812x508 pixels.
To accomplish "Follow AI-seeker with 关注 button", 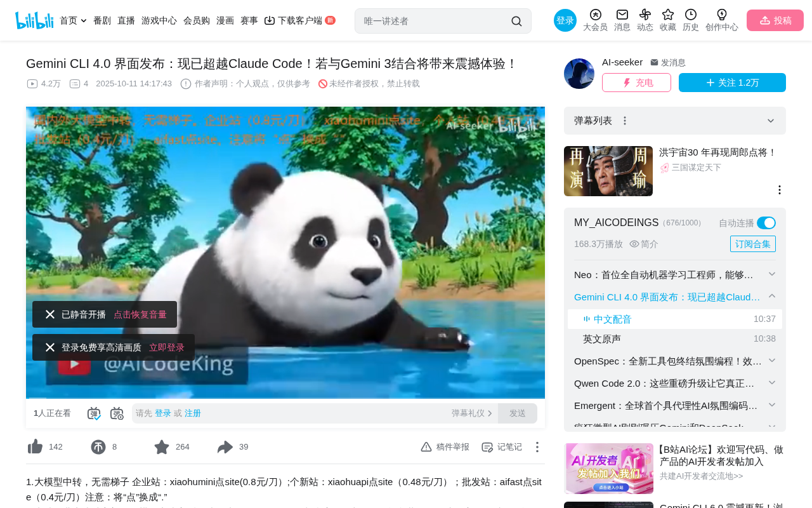I will pos(732,83).
